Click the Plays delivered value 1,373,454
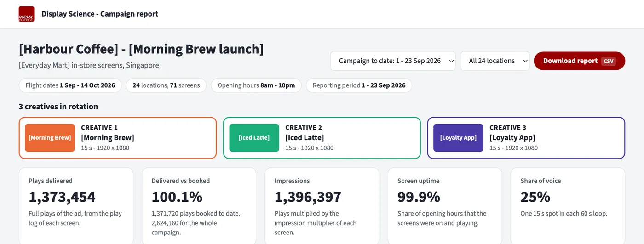The width and height of the screenshot is (644, 244). [62, 197]
